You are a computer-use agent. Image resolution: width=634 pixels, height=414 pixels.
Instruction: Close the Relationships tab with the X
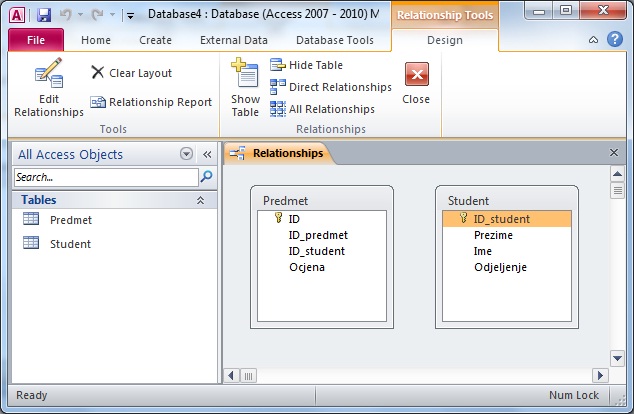tap(614, 152)
